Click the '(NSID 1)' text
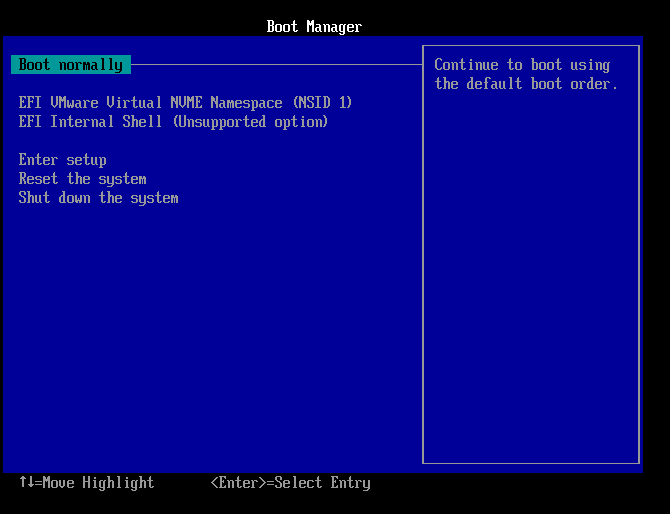 pos(322,103)
